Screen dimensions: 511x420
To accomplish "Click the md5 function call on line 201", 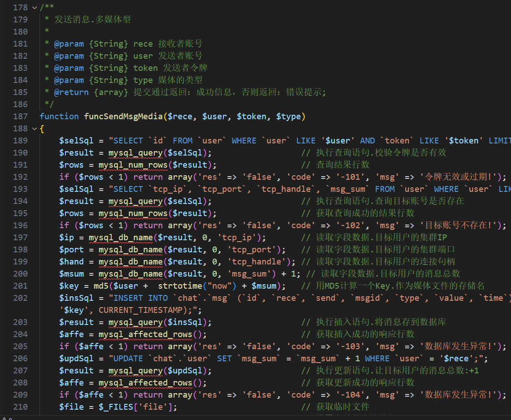I will point(101,286).
